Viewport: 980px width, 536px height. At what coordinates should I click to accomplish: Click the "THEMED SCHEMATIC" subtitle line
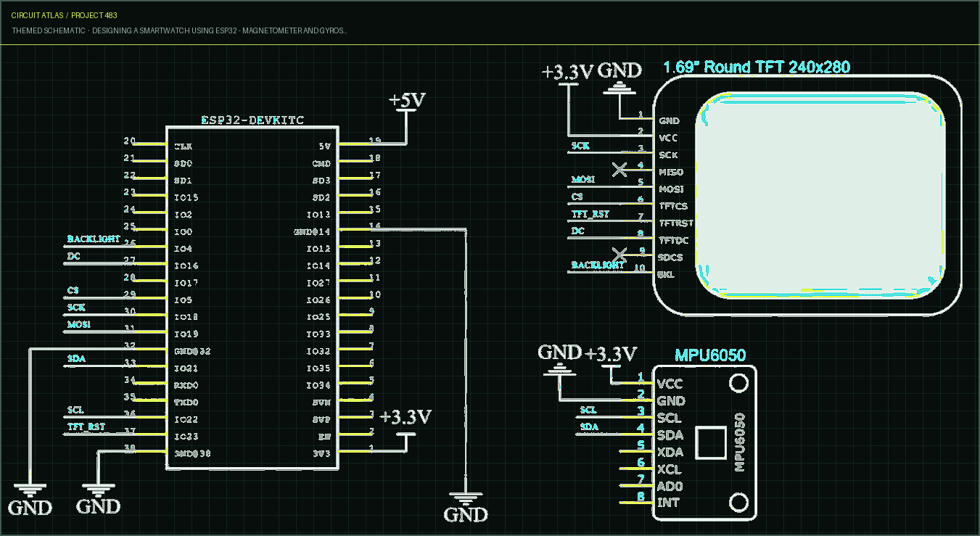[x=179, y=31]
